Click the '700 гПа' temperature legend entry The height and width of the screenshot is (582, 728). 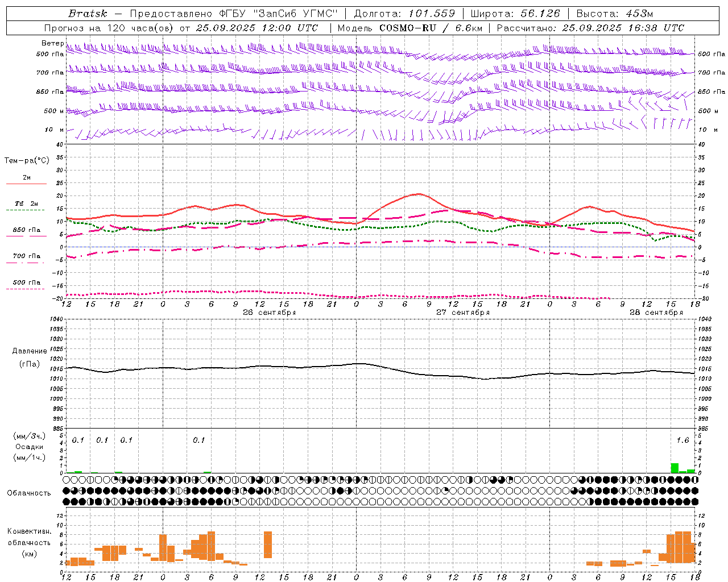click(27, 256)
